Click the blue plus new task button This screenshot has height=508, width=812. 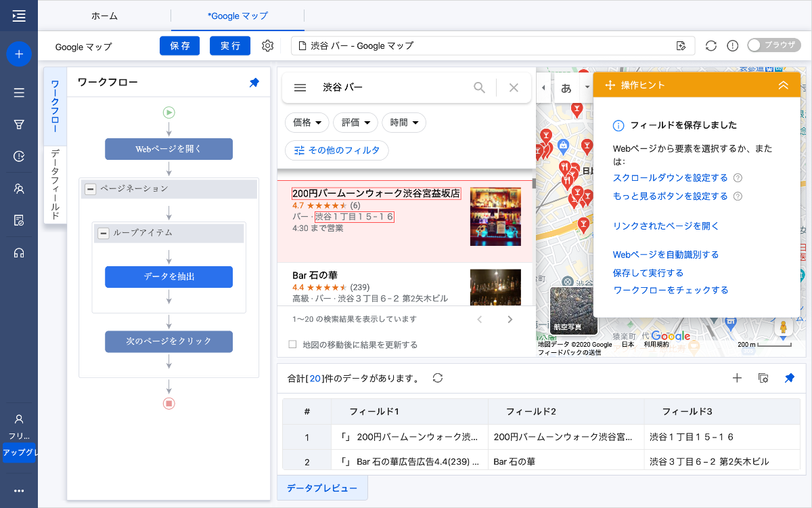point(19,54)
